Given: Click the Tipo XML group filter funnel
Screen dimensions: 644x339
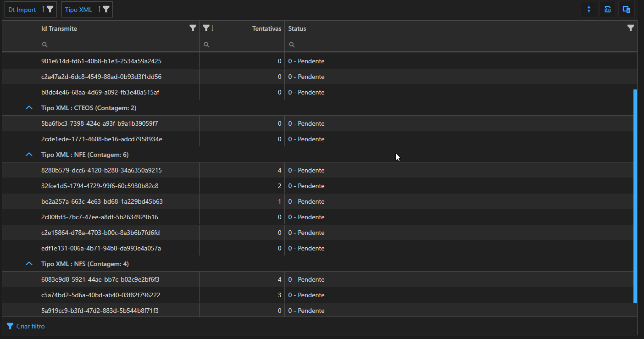Looking at the screenshot, I should click(106, 9).
